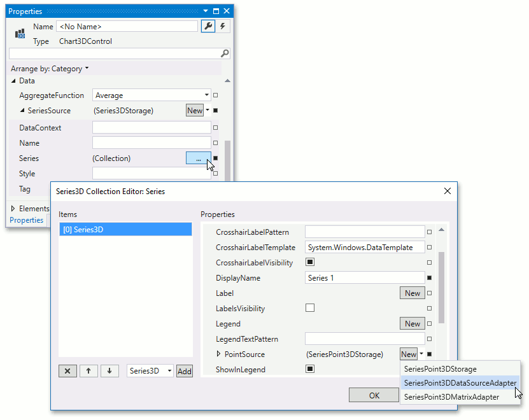Expand the Elements section
Viewport: 529px width, 420px height.
coord(13,209)
